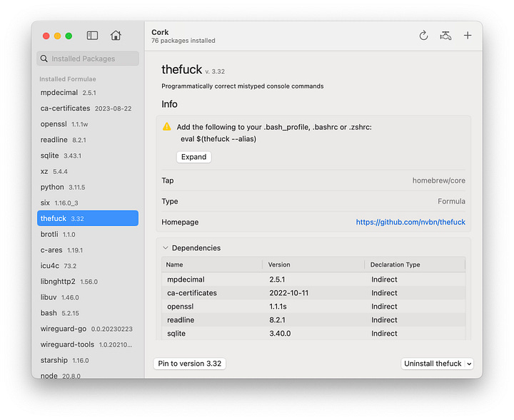
Task: Select sqlite 3.43.1 in sidebar
Action: (x=88, y=155)
